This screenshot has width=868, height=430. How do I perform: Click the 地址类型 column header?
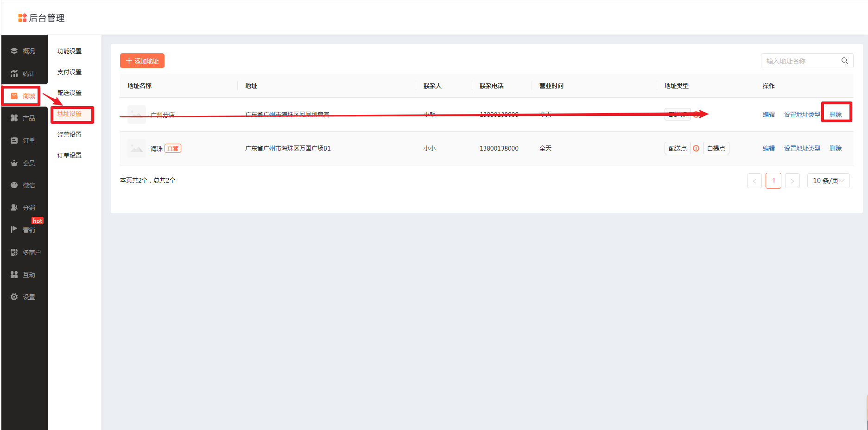click(677, 86)
